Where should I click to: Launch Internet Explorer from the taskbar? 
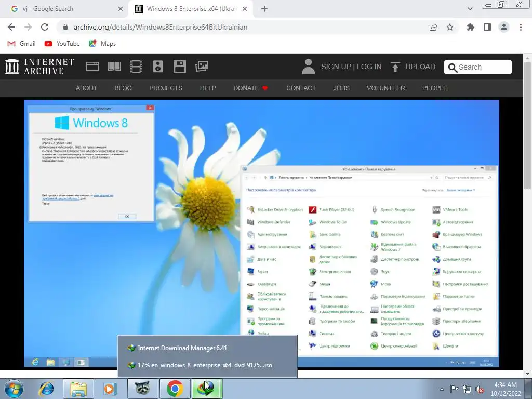click(x=46, y=389)
